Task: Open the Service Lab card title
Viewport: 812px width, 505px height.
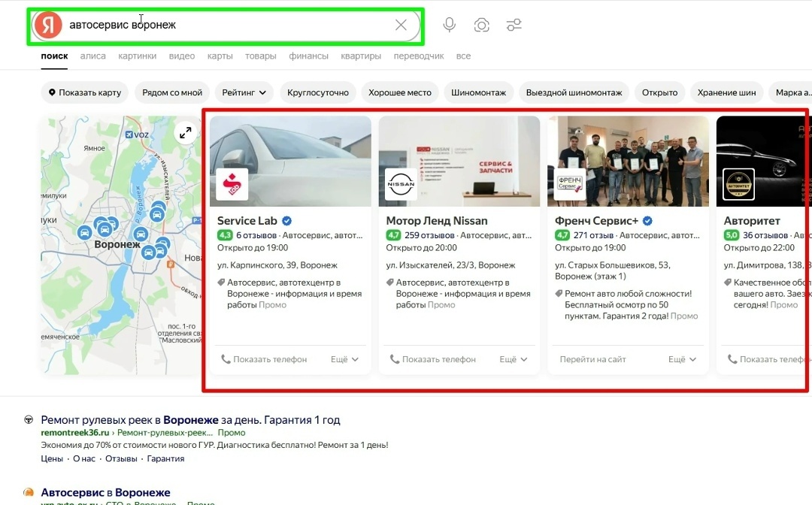Action: [247, 221]
